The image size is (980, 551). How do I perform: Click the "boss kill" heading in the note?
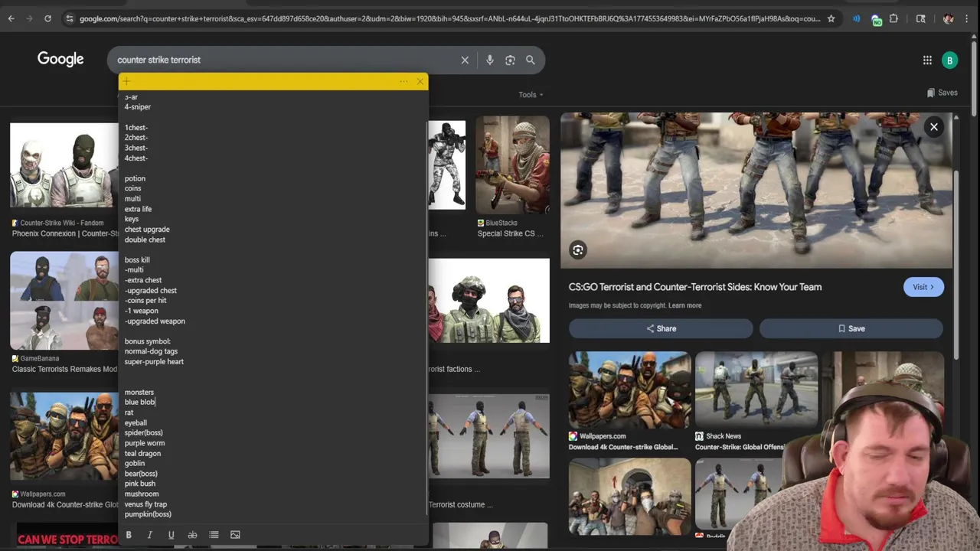pyautogui.click(x=137, y=260)
